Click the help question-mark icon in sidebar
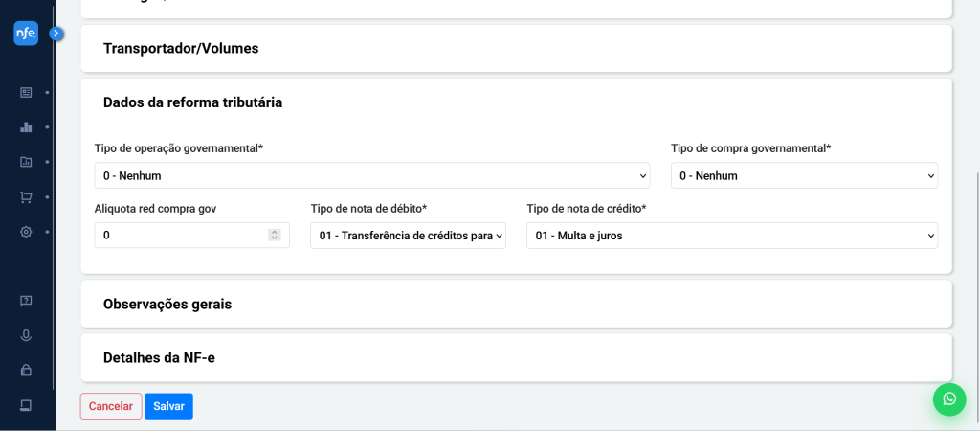980x431 pixels. [x=26, y=301]
